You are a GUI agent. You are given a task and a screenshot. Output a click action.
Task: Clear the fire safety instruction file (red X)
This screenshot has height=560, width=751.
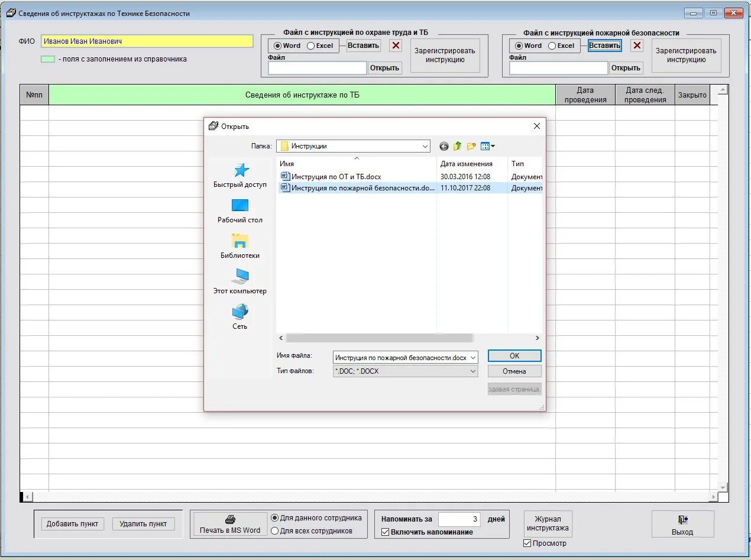(637, 46)
